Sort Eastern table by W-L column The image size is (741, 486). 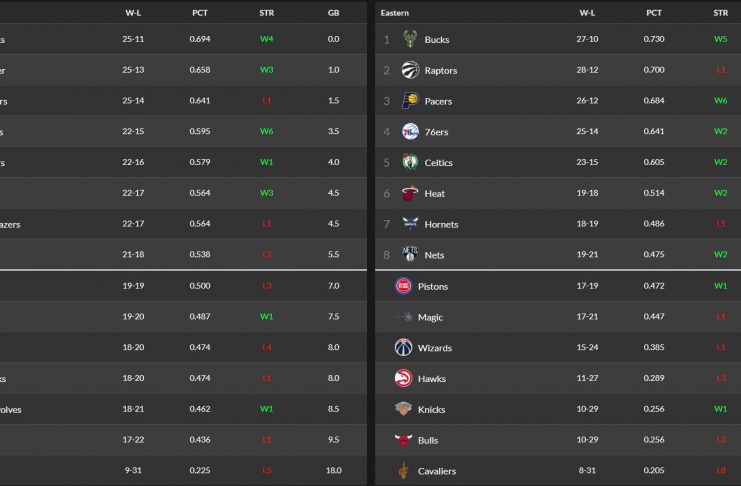[587, 13]
